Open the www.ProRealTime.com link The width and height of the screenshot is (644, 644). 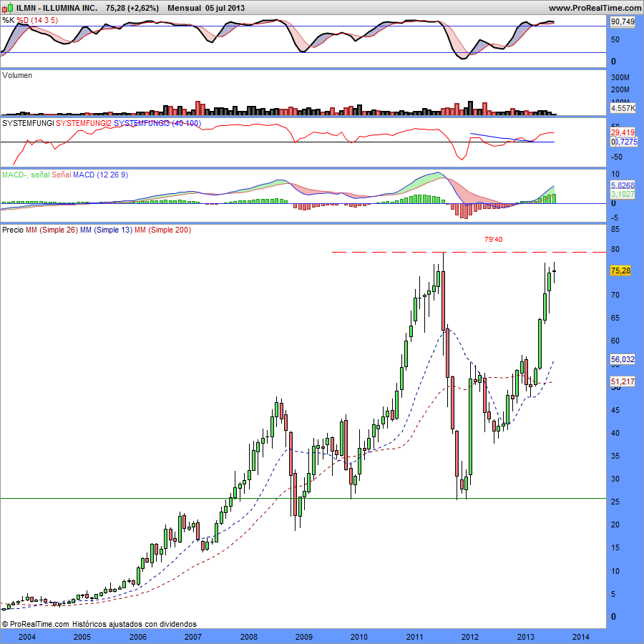coord(595,8)
